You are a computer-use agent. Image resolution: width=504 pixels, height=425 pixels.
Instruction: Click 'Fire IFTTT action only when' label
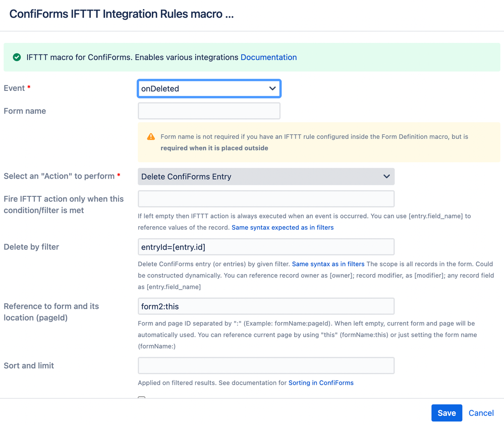click(x=64, y=204)
